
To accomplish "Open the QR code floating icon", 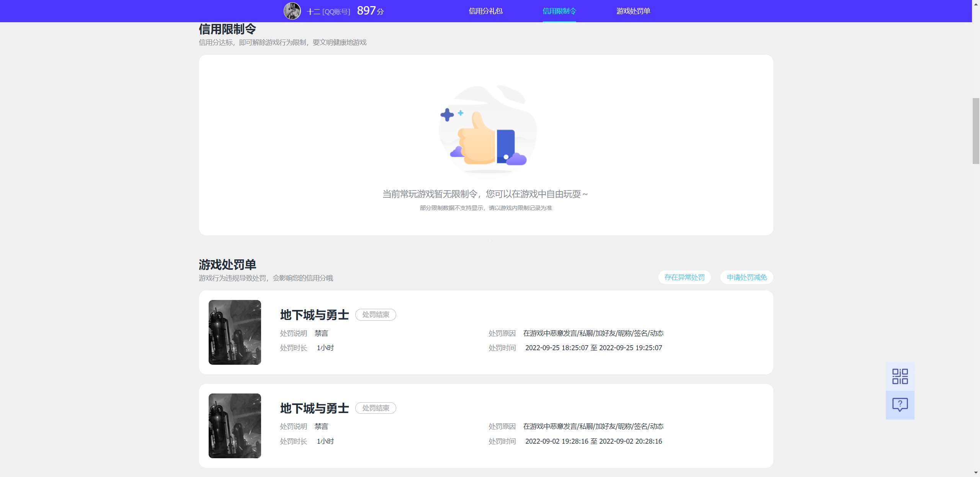I will pyautogui.click(x=900, y=376).
